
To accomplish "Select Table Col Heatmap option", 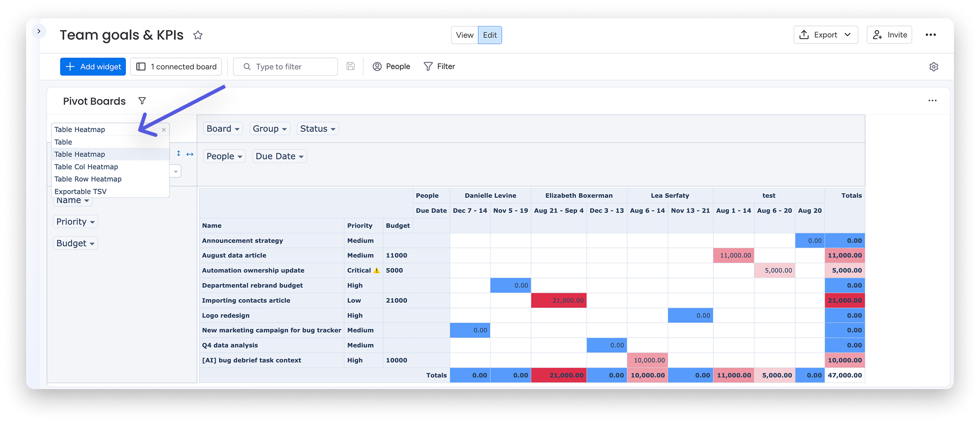I will (86, 167).
